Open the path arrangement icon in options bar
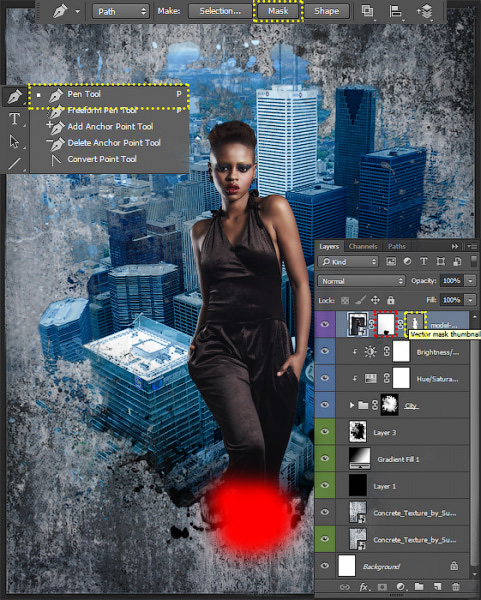This screenshot has height=600, width=481. click(424, 11)
